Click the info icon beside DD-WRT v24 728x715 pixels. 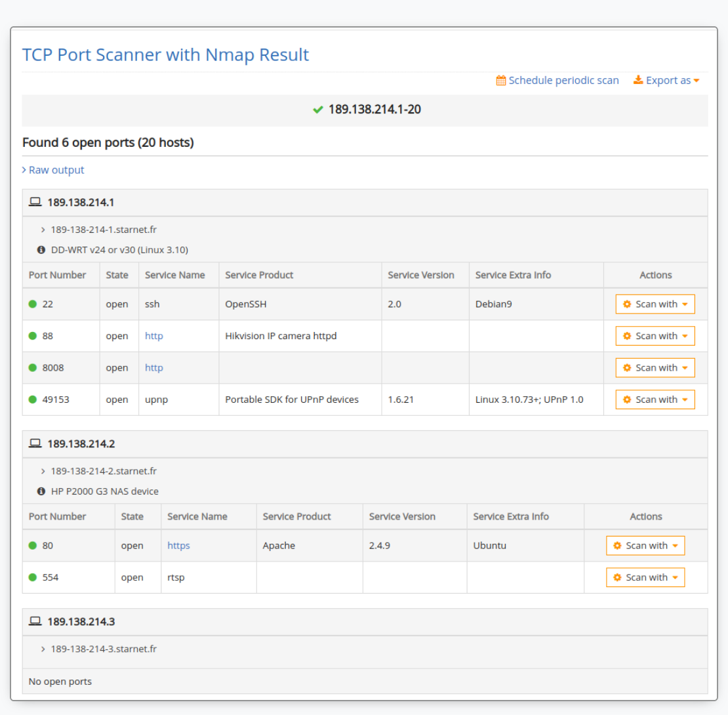(x=41, y=250)
